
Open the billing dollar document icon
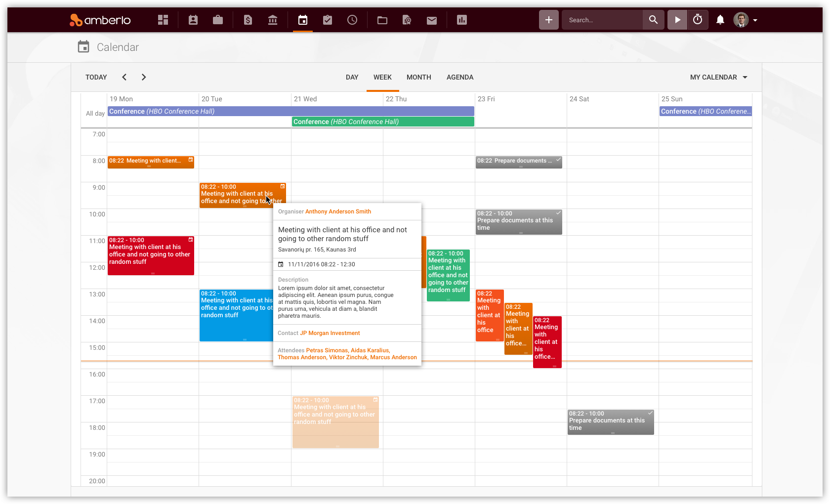[248, 20]
